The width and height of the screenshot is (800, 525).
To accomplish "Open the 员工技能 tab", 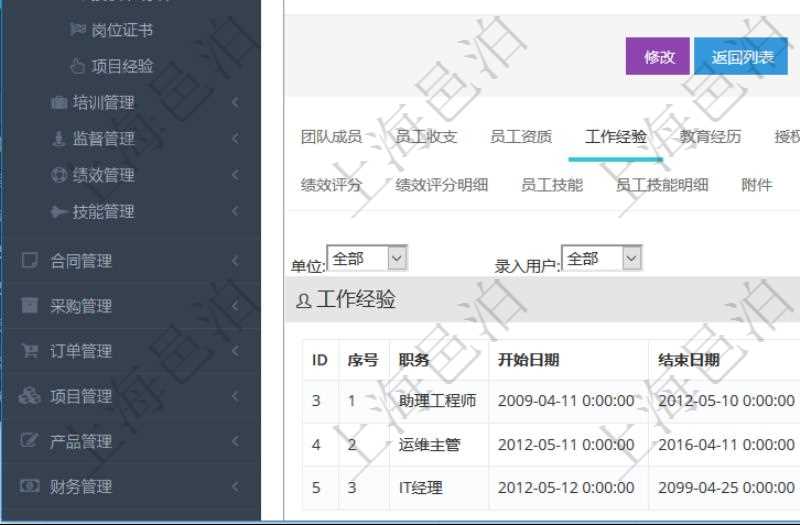I will coord(552,185).
